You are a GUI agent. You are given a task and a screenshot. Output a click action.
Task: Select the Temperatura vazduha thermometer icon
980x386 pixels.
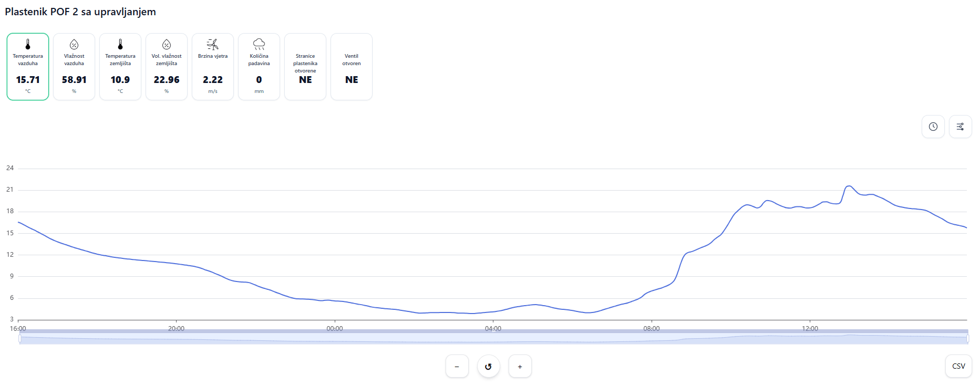[28, 45]
